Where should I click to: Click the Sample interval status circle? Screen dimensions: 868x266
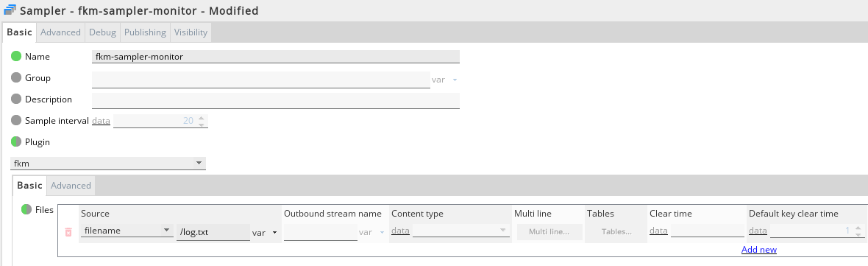(16, 120)
